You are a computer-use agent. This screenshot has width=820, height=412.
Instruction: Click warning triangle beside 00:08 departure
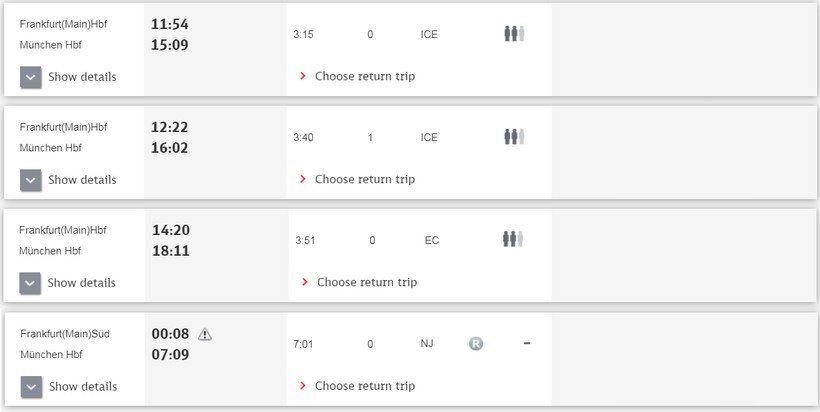(205, 334)
